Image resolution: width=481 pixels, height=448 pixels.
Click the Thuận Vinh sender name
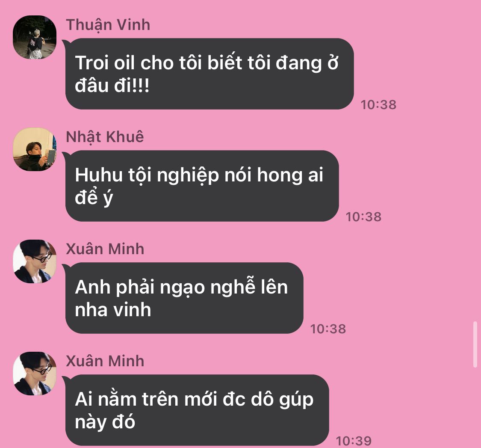coord(108,25)
